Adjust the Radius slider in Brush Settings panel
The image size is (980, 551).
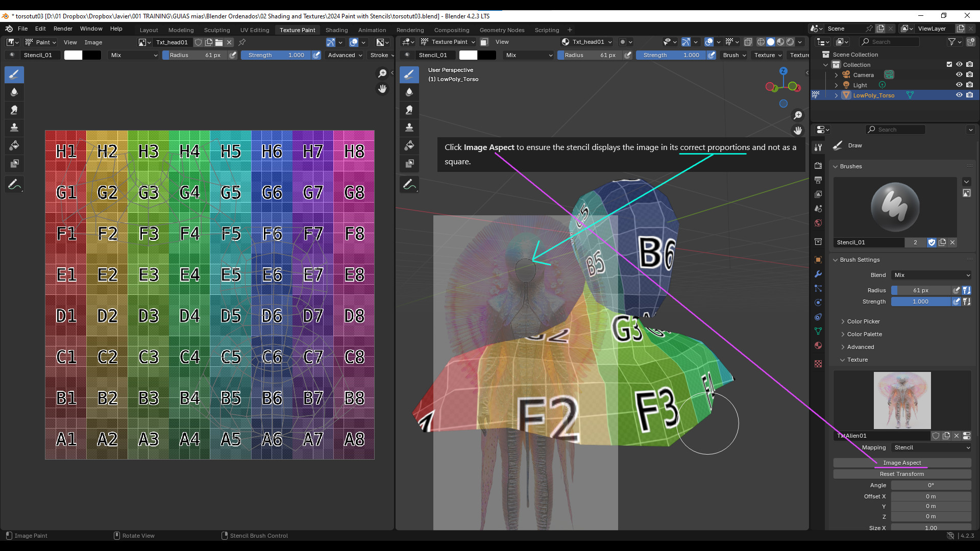tap(921, 290)
